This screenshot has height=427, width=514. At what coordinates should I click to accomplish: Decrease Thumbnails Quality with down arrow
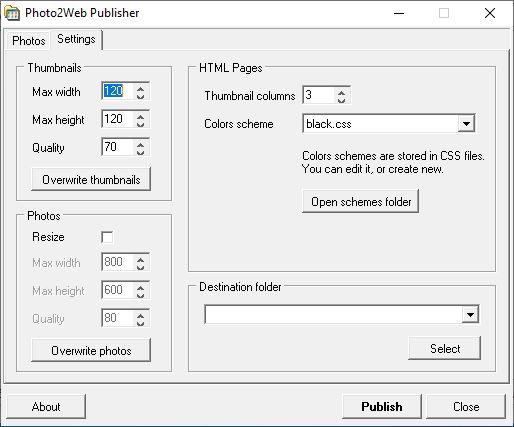(x=140, y=152)
